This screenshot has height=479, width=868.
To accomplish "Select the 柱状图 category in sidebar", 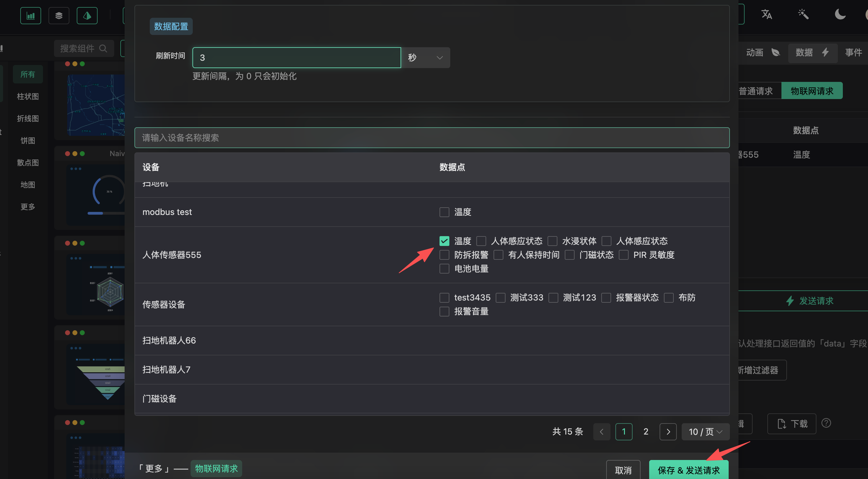I will point(28,97).
